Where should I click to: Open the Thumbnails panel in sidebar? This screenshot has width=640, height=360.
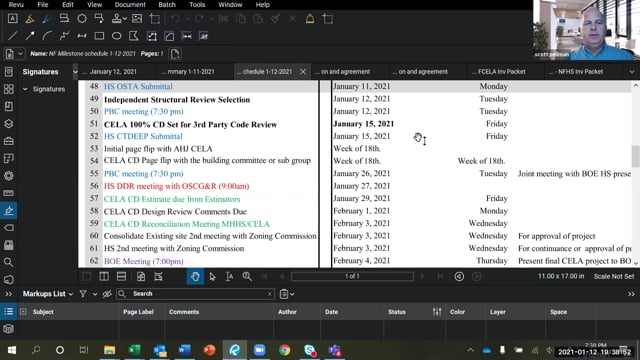[x=9, y=89]
